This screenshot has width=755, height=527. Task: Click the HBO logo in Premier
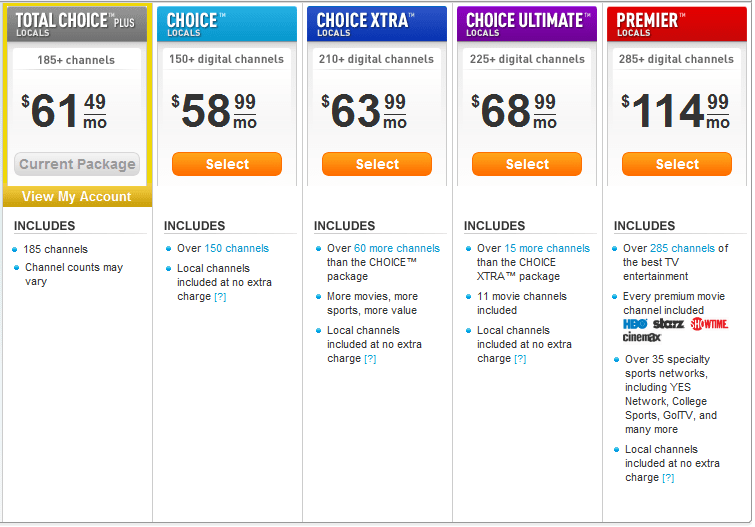pos(635,324)
